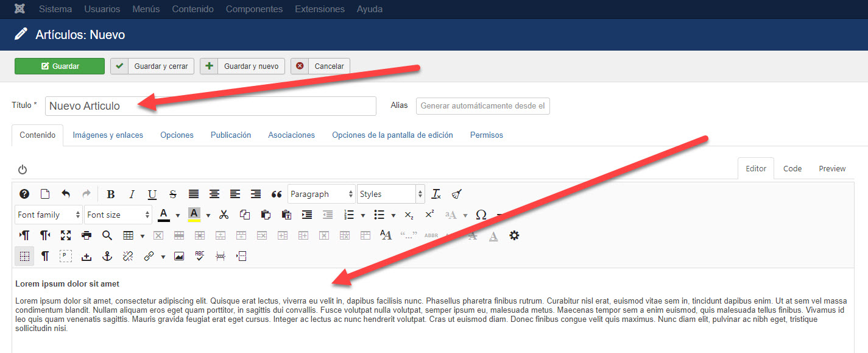Screen dimensions: 868x353
Task: Toggle the editor fullscreen mode
Action: pos(66,235)
